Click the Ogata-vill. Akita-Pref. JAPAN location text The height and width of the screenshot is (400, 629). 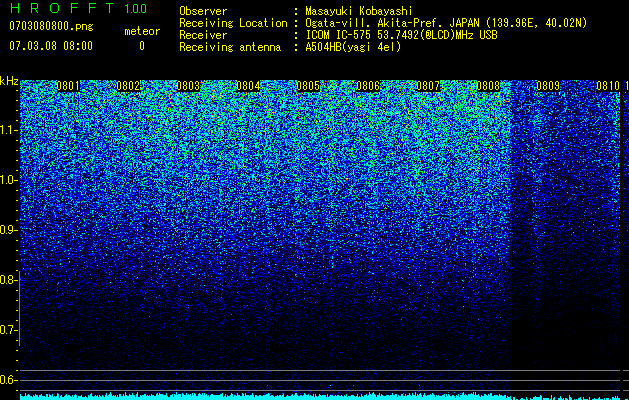(446, 23)
